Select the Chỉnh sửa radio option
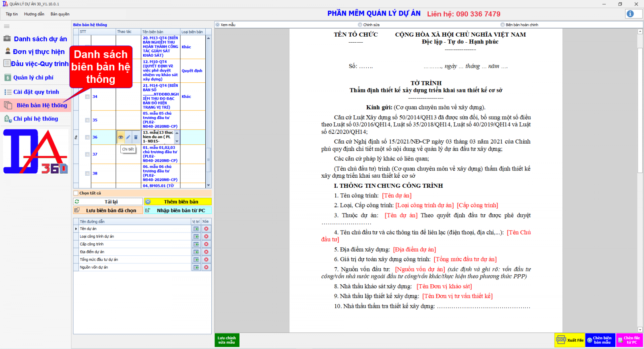Image resolution: width=644 pixels, height=349 pixels. [x=360, y=25]
